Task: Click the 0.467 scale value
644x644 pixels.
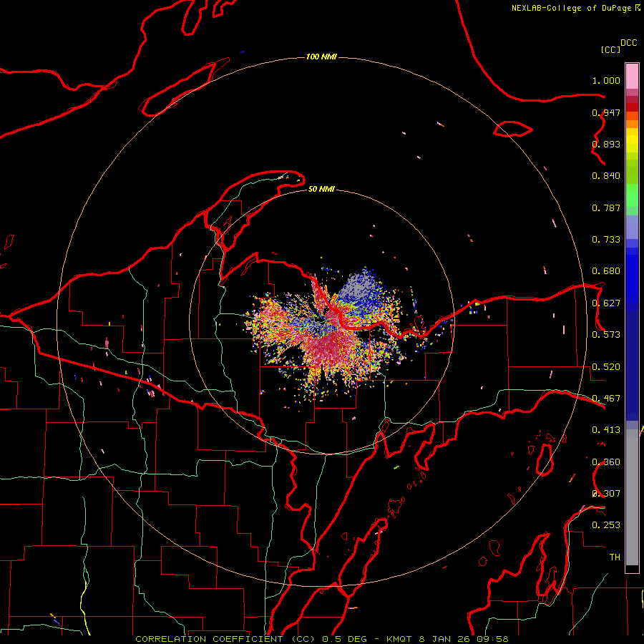Action: coord(606,399)
